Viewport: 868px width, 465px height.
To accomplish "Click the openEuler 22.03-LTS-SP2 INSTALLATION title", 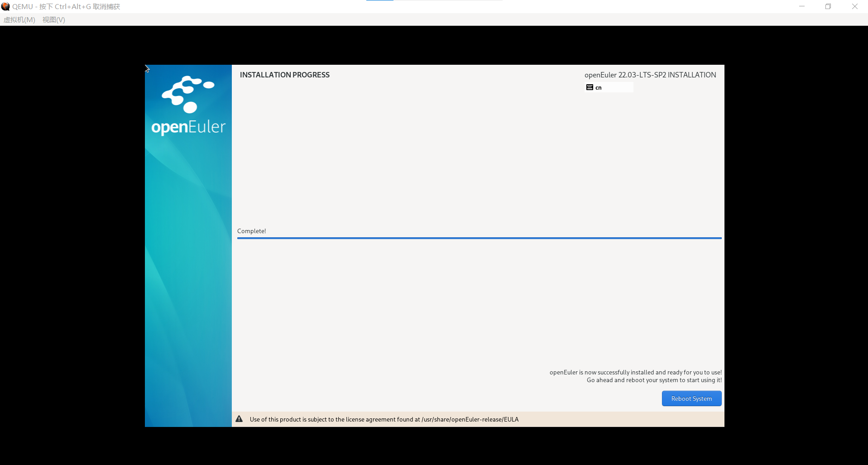I will click(650, 75).
